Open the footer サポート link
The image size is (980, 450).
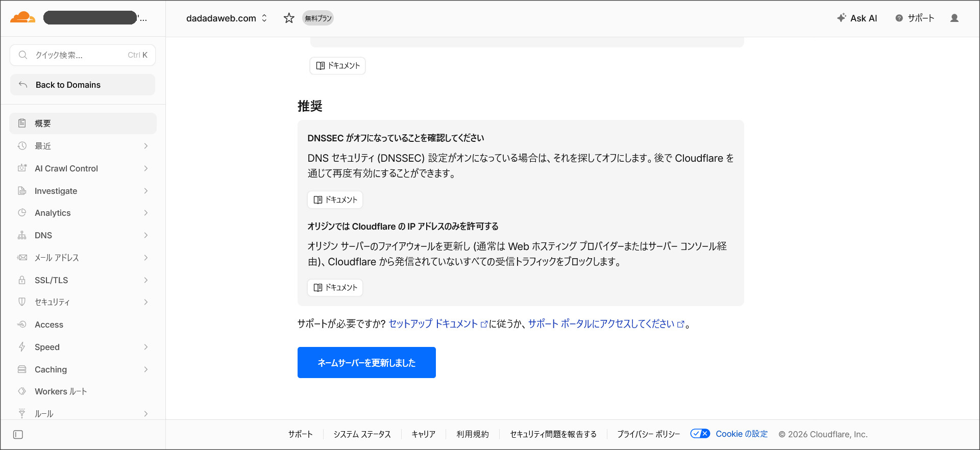pyautogui.click(x=300, y=434)
